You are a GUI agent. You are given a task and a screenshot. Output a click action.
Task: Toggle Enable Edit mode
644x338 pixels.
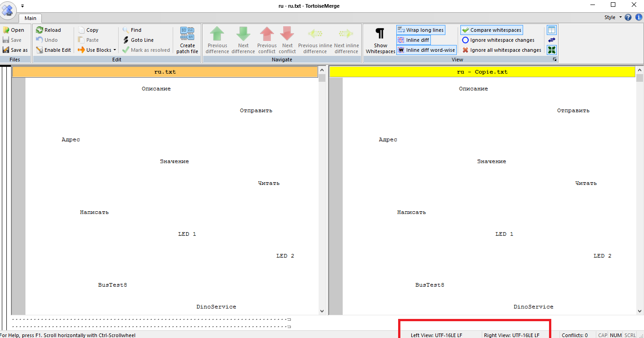[53, 50]
